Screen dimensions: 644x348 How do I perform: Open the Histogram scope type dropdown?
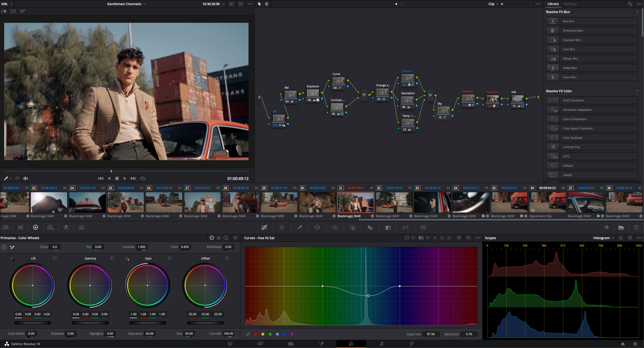pyautogui.click(x=604, y=238)
